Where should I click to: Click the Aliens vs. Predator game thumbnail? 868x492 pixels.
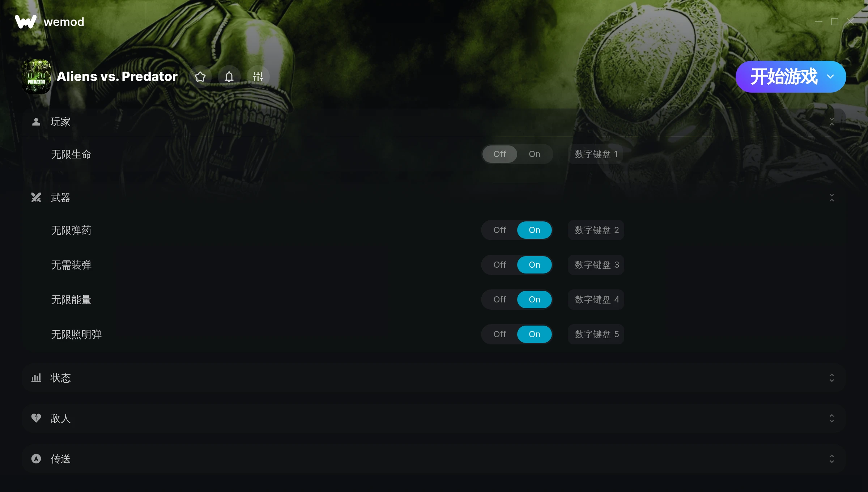[x=36, y=77]
